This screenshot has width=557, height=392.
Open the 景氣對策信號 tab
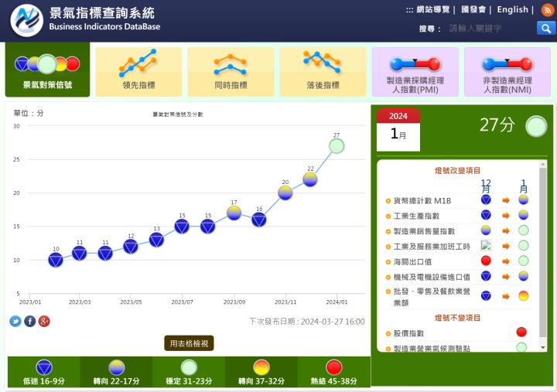click(x=48, y=70)
